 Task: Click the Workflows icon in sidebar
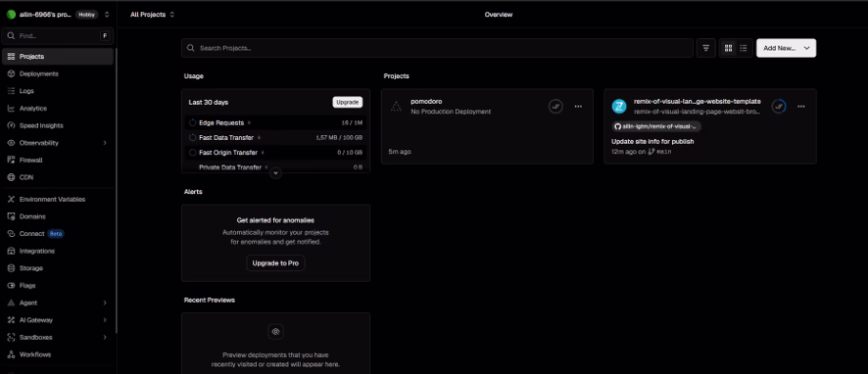11,354
